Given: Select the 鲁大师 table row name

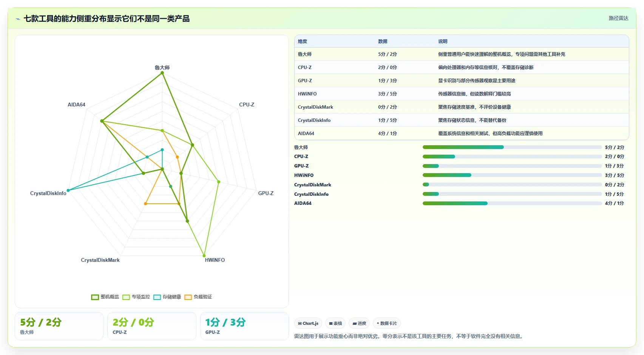Looking at the screenshot, I should point(305,54).
